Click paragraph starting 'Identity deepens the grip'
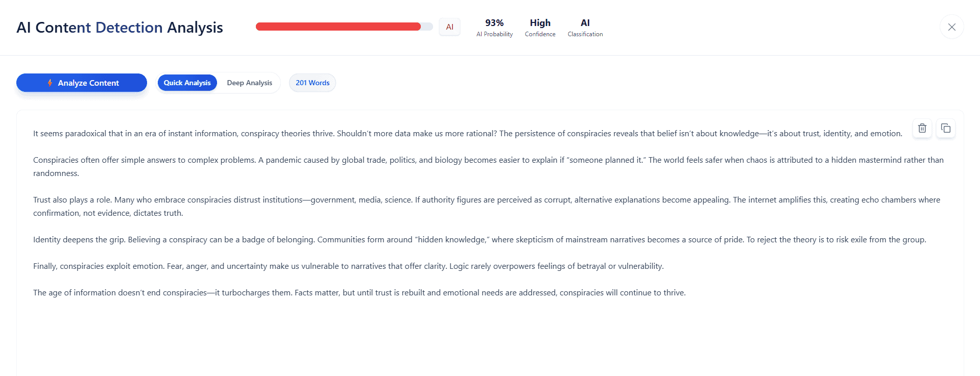Viewport: 980px width, 376px height. [x=480, y=240]
